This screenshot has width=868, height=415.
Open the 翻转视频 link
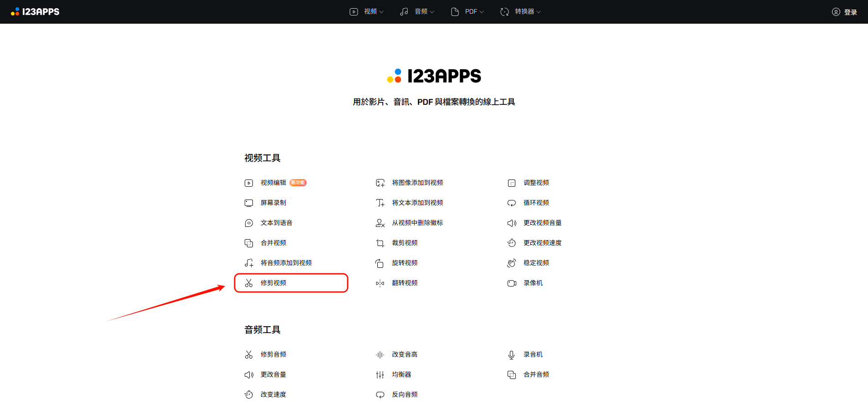coord(405,283)
